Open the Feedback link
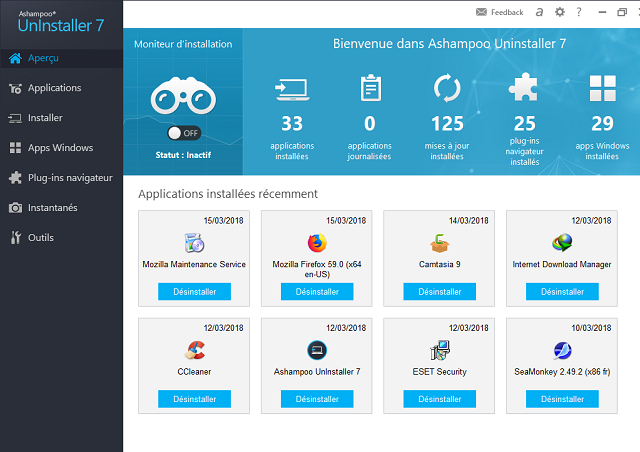 pyautogui.click(x=507, y=13)
